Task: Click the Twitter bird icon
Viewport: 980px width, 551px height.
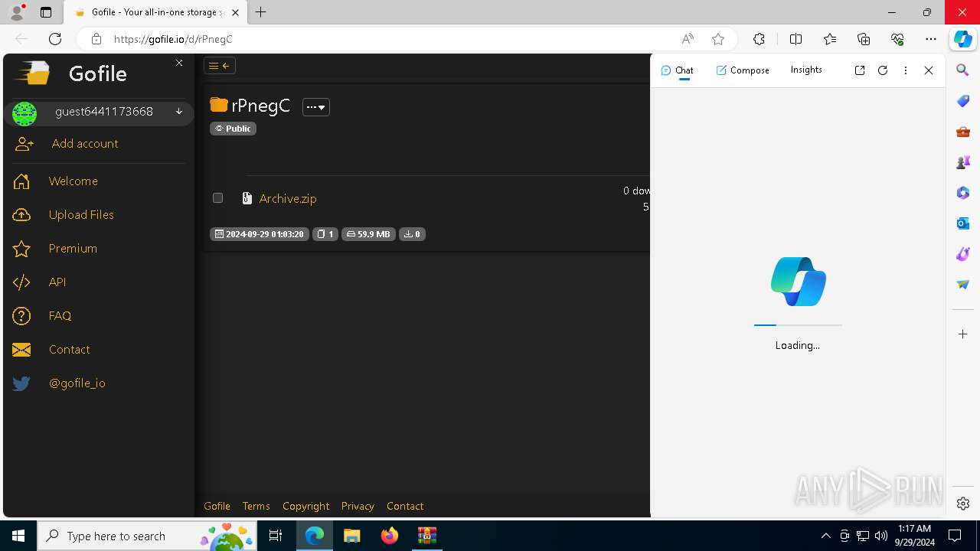Action: coord(21,383)
